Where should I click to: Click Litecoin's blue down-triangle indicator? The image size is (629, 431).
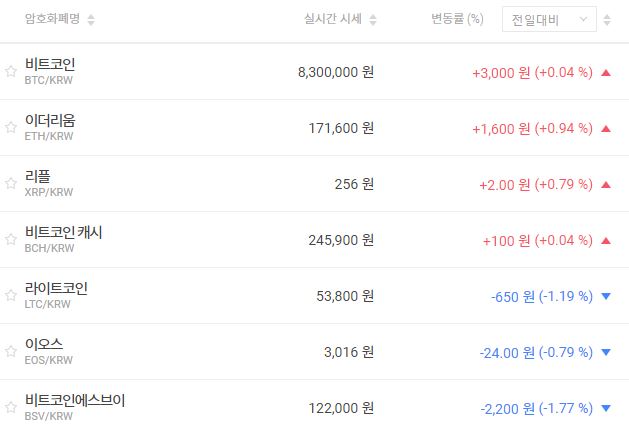click(606, 296)
